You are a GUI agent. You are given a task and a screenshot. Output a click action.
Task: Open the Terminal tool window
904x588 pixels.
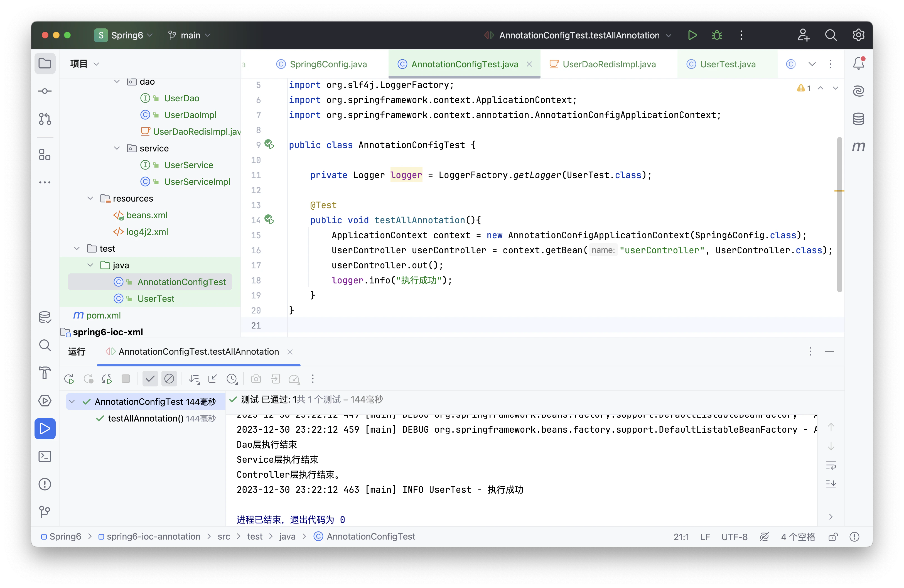pos(45,456)
